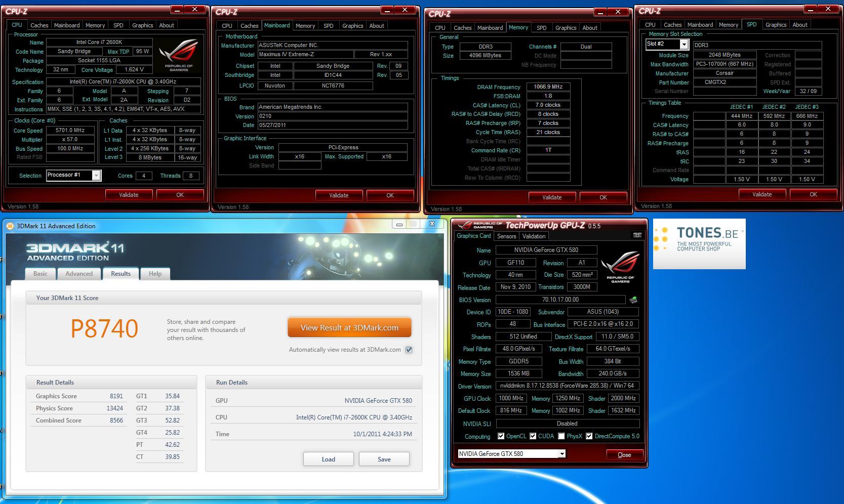Click OK in the CPU tab CPU-Z window
Viewport: 844px width, 504px height.
click(x=180, y=195)
